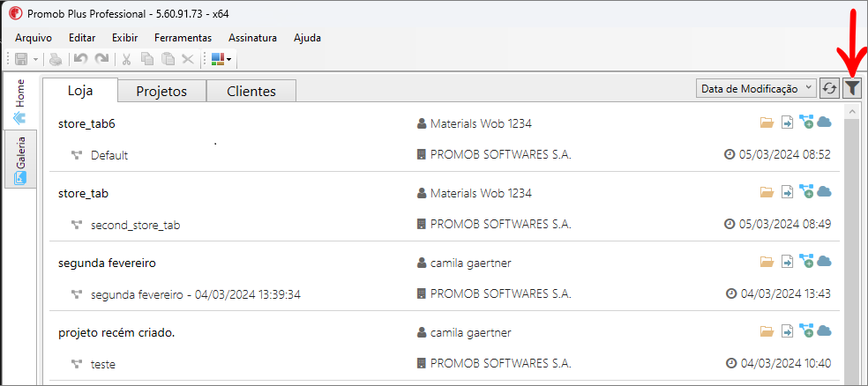Viewport: 868px width, 386px height.
Task: Click the Paste clipboard icon
Action: click(x=168, y=59)
